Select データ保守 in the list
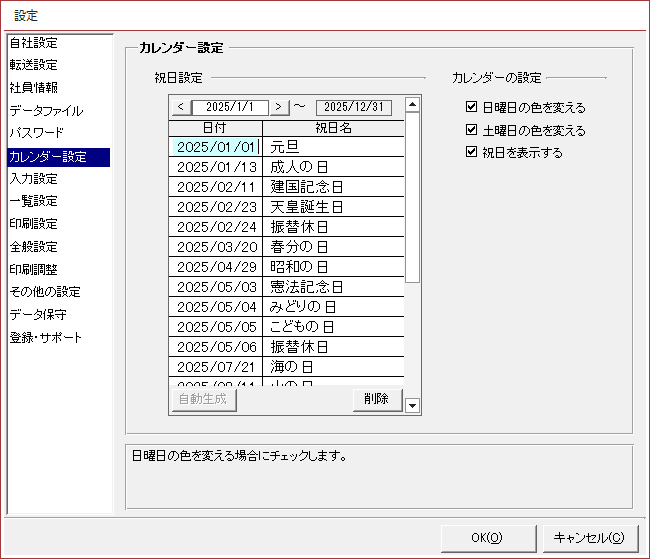The height and width of the screenshot is (559, 650). [38, 315]
